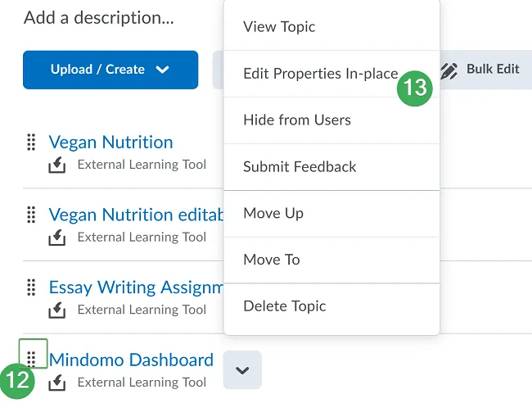Image resolution: width=532 pixels, height=412 pixels.
Task: Click drag handle beside Vegan Nutrition editable
Action: tap(31, 215)
